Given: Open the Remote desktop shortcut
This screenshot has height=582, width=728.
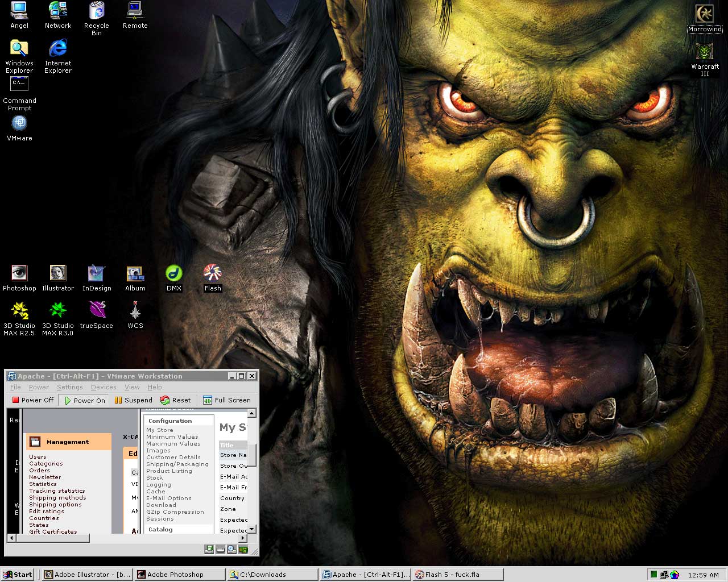Looking at the screenshot, I should (135, 15).
